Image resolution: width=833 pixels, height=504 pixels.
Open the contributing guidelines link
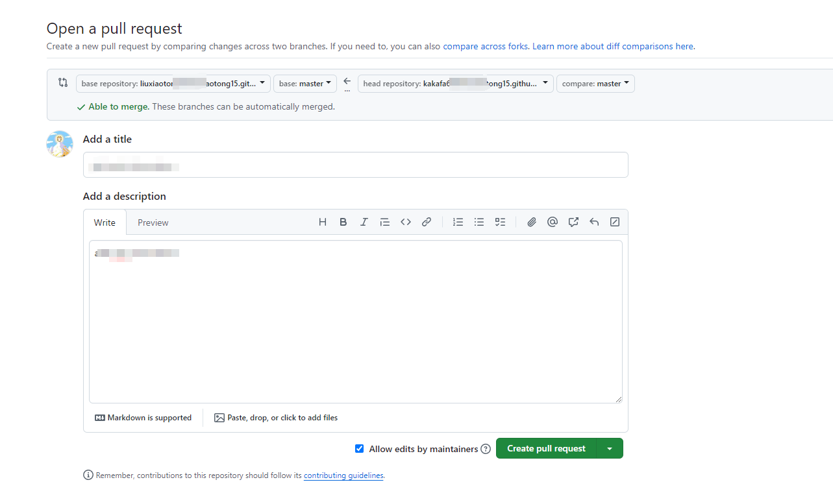[x=343, y=475]
